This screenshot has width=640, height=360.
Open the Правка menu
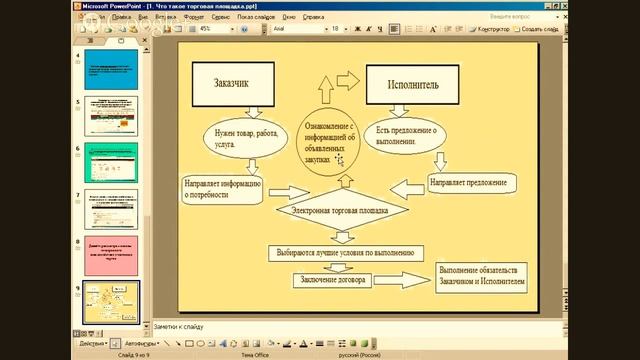pyautogui.click(x=121, y=17)
